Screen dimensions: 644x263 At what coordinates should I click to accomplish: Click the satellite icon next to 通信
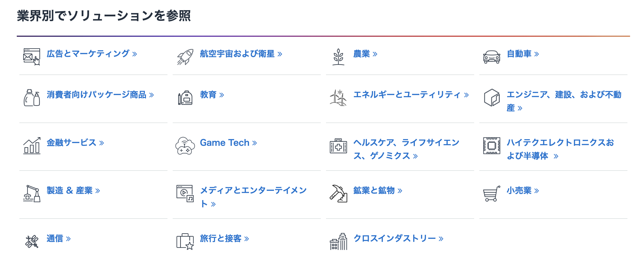click(x=32, y=241)
